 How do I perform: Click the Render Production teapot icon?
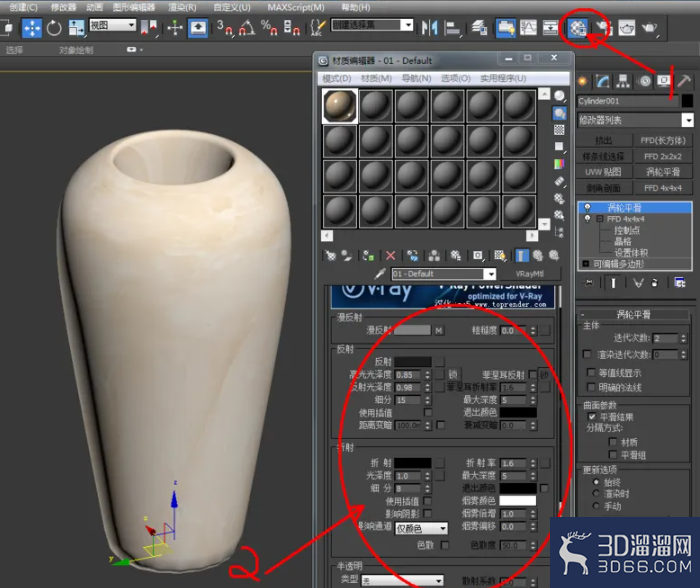pos(650,28)
